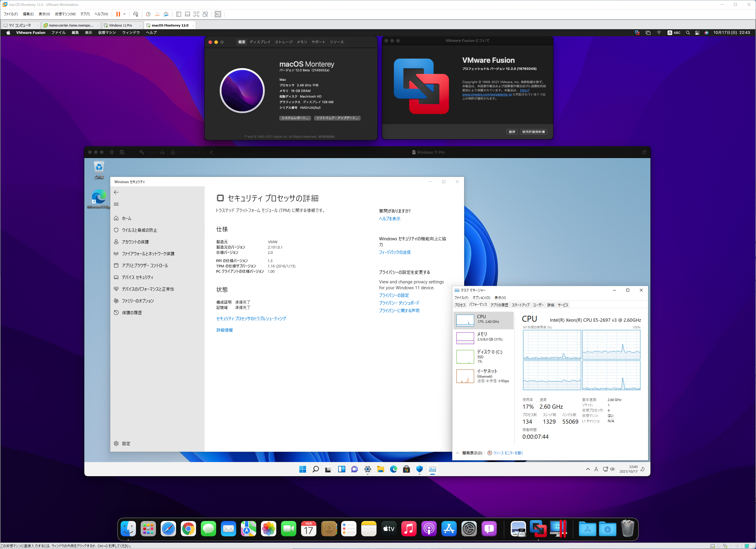Click the ソフトウェア・アップデート button
Screen dimensions: 756x549
[337, 118]
